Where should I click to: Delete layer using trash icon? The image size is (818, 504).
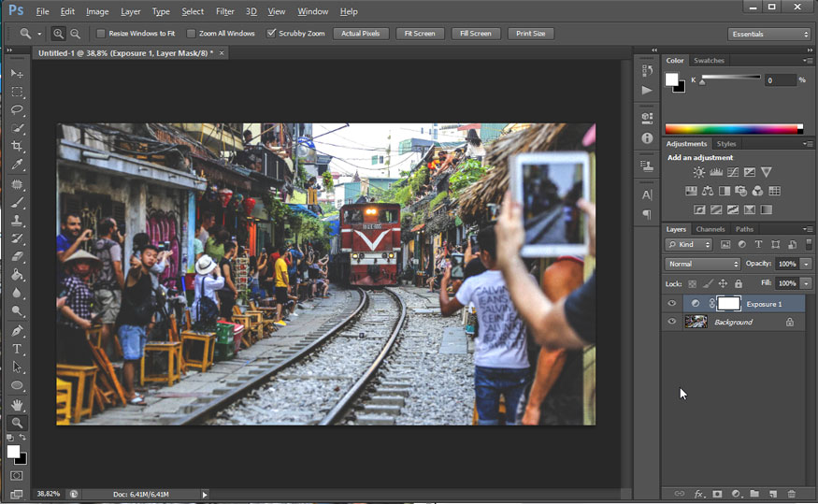click(792, 494)
